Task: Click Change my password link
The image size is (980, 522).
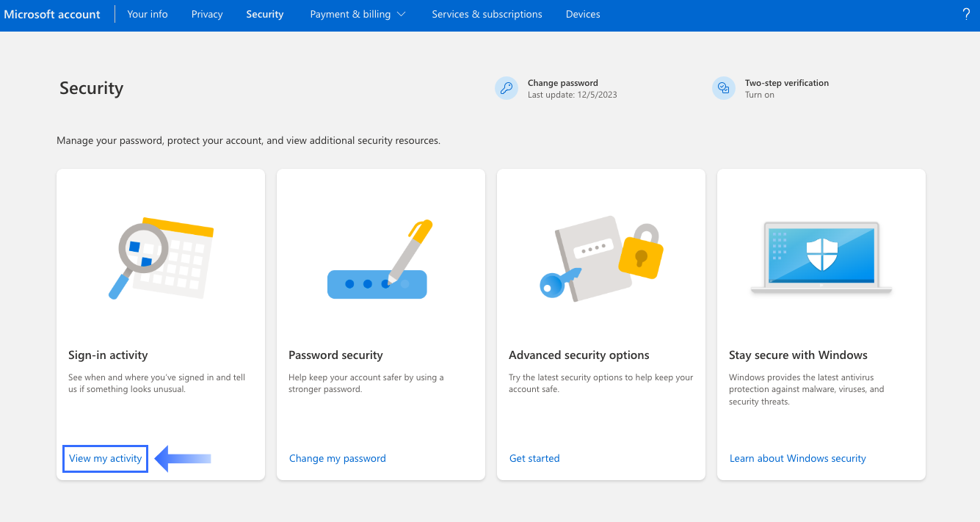Action: coord(338,458)
